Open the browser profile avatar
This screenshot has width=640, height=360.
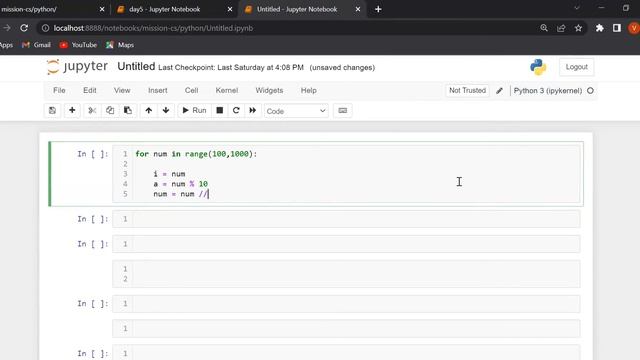634,28
